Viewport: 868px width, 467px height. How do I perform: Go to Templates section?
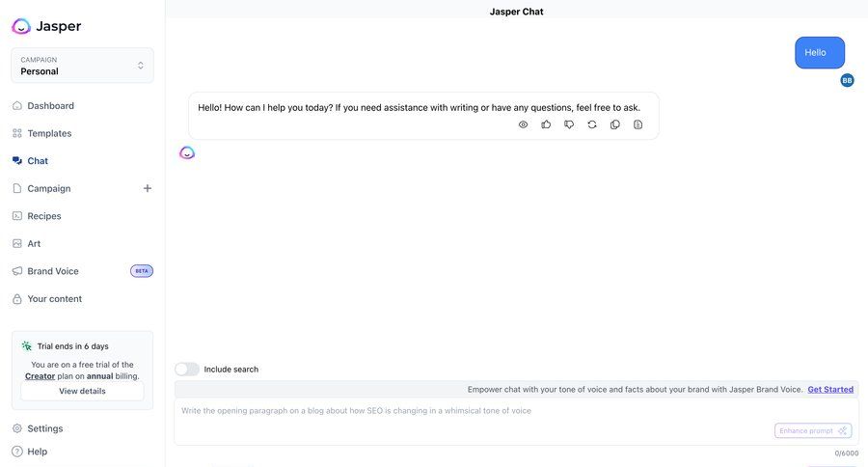pyautogui.click(x=49, y=133)
